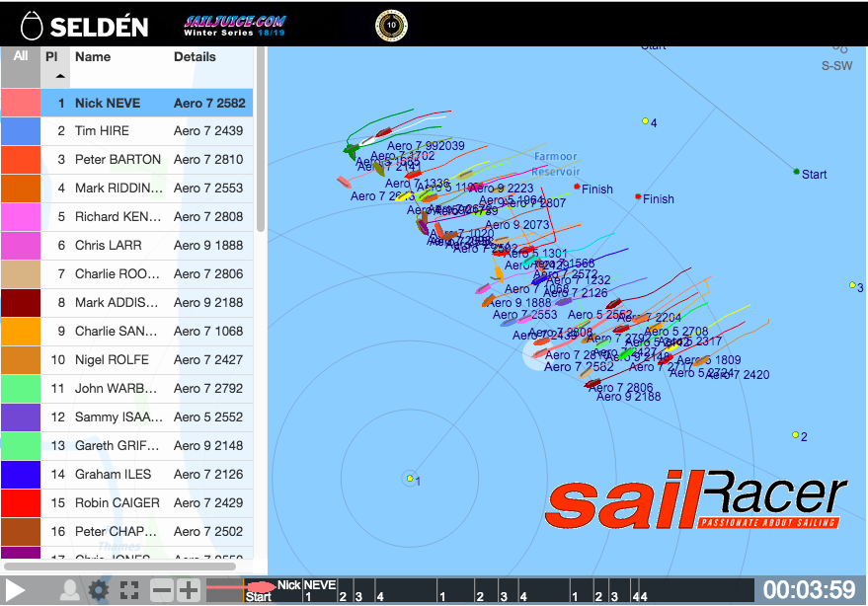Open settings gear in the playback bar

(99, 590)
